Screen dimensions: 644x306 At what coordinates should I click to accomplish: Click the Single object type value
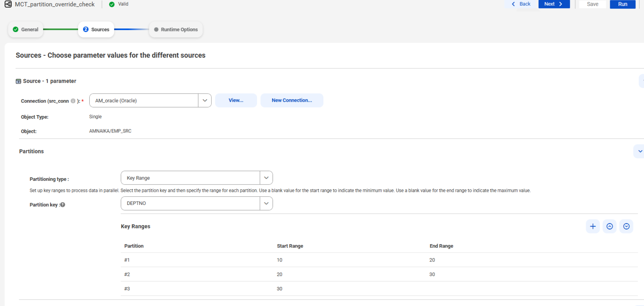(x=95, y=117)
